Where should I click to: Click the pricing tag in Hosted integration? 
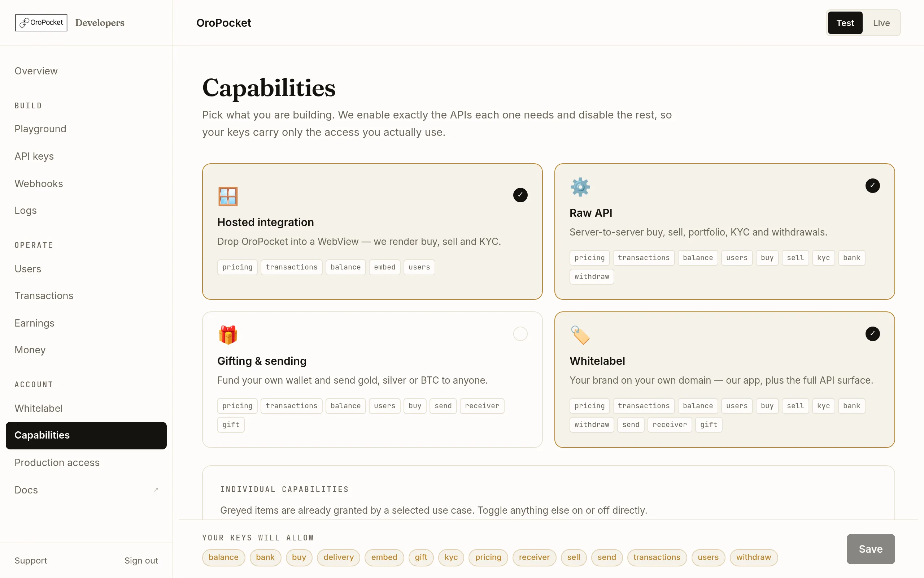pos(237,267)
